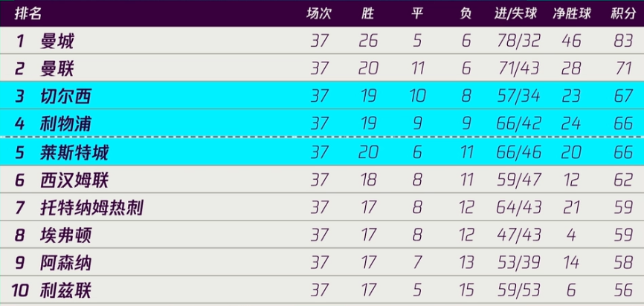Open 莱斯特城 team details
The width and height of the screenshot is (644, 306).
pos(322,152)
